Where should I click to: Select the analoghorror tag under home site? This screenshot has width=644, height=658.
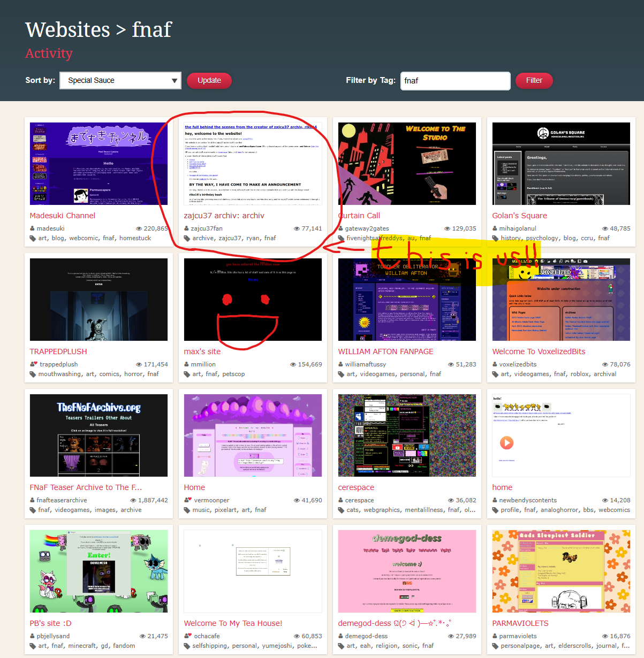(559, 510)
